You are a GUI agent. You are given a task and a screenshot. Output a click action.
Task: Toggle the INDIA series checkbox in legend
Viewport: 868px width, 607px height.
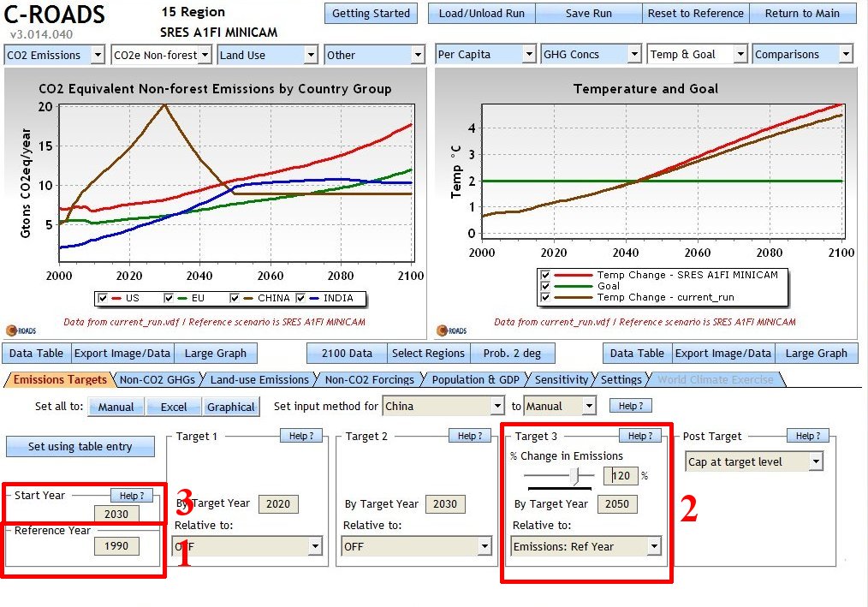pyautogui.click(x=300, y=298)
